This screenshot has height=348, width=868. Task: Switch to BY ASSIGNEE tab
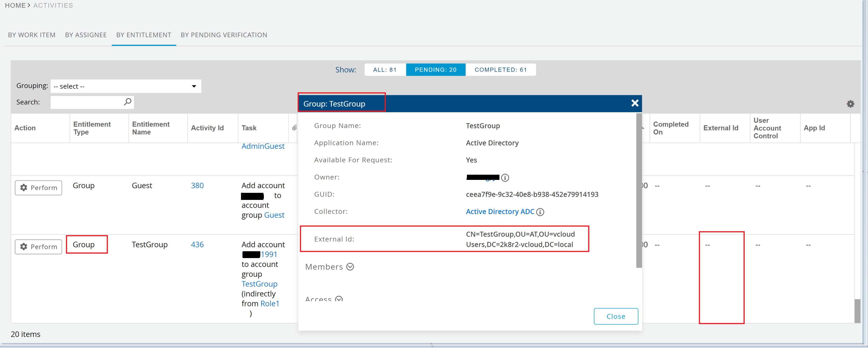86,35
